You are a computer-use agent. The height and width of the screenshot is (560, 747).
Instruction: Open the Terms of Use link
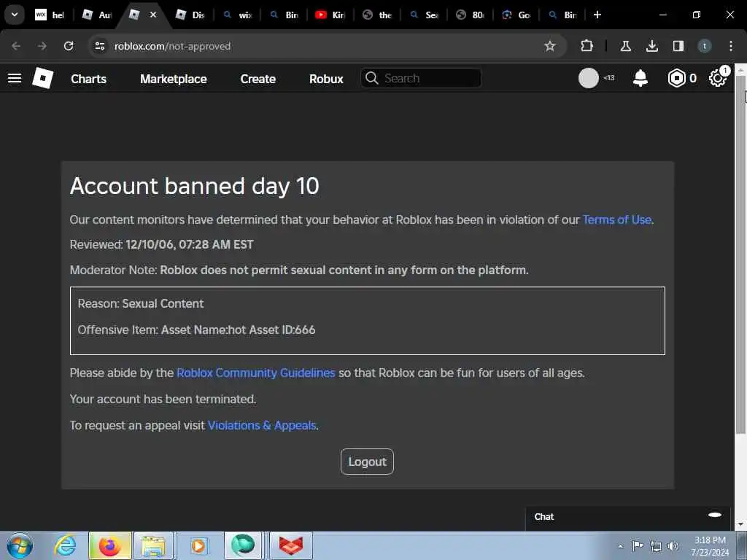click(x=616, y=219)
